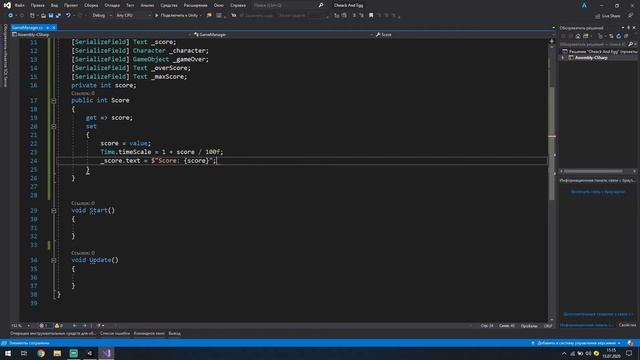Click the Visual Studio taskbar icon

point(106,353)
